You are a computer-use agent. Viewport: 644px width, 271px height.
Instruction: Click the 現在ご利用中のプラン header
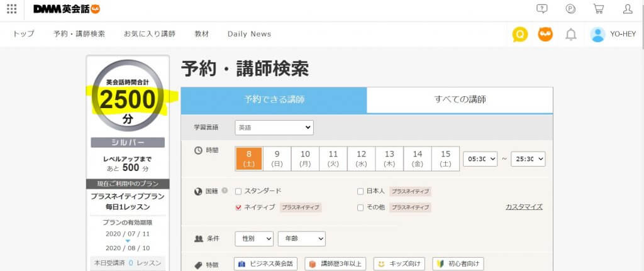[x=128, y=184]
